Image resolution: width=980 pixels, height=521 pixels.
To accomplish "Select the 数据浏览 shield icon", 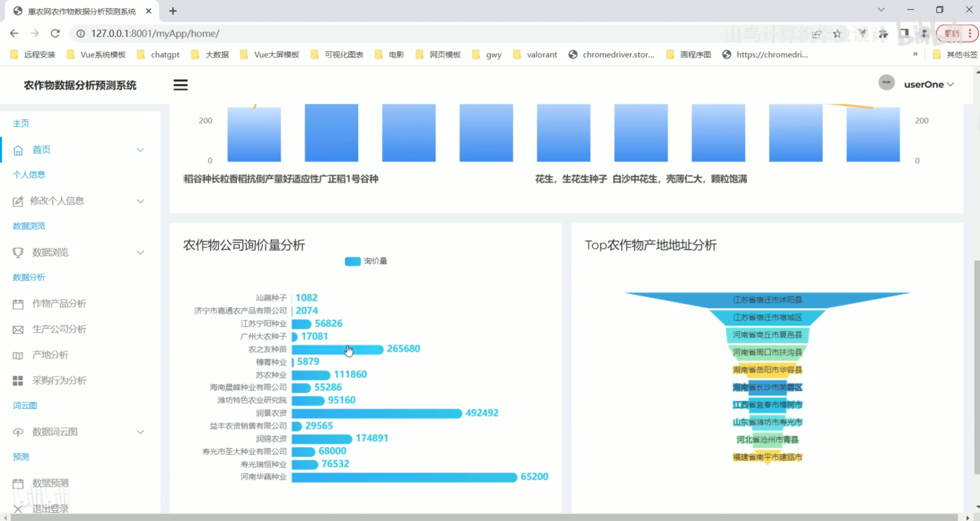I will coord(18,252).
